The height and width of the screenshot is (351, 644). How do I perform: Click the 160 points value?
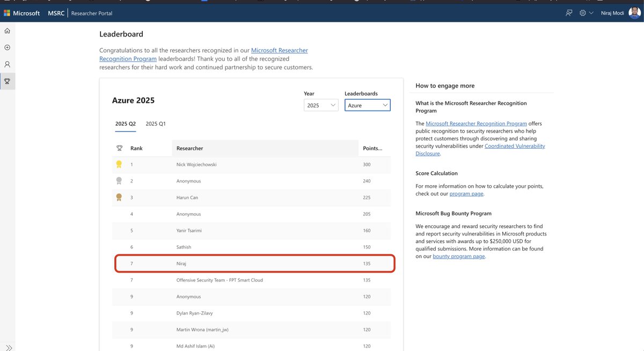(367, 231)
